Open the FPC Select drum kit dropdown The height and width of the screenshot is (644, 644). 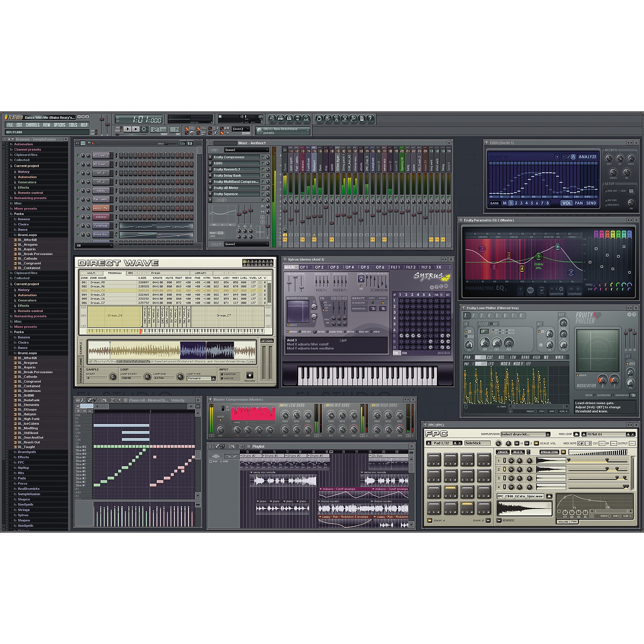(x=525, y=434)
